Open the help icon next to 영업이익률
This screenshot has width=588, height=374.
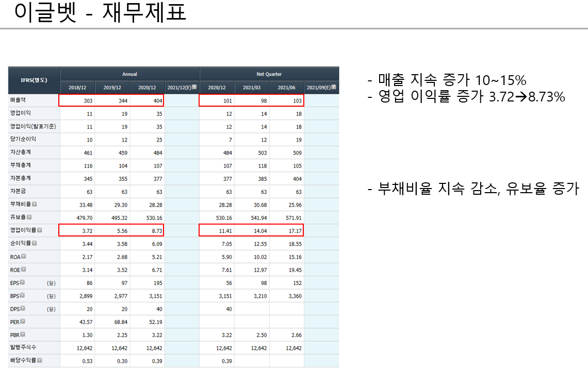tap(40, 230)
